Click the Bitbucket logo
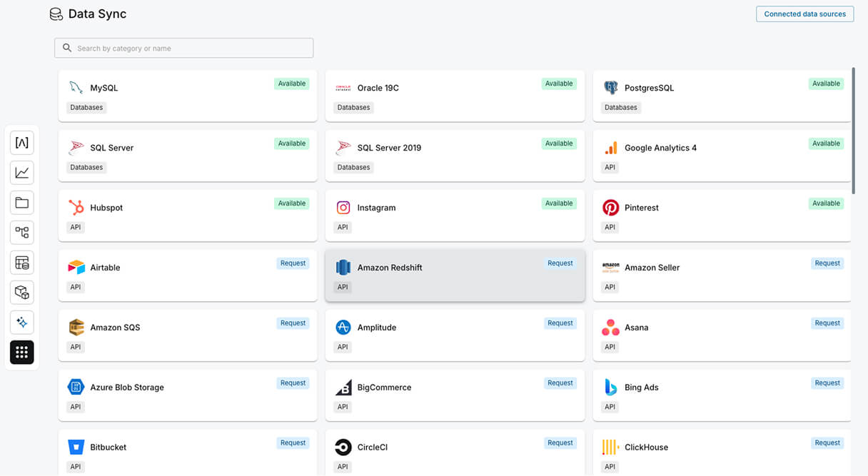The width and height of the screenshot is (868, 476). click(x=76, y=447)
